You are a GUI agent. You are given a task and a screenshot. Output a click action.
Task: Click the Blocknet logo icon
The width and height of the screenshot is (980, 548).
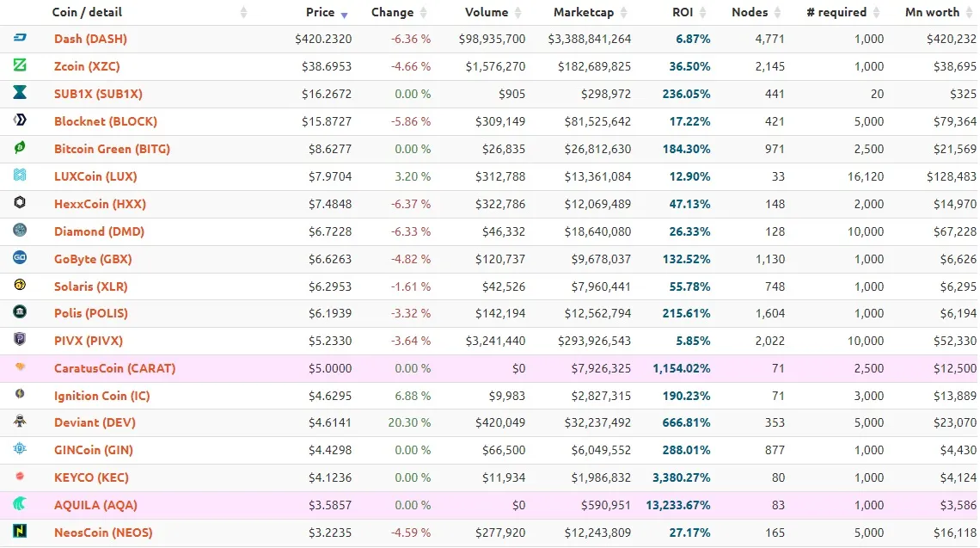coord(20,120)
